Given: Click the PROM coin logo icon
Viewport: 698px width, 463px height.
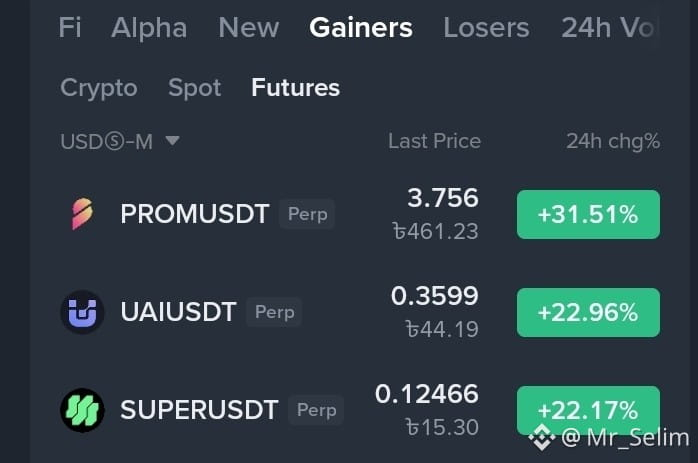Looking at the screenshot, I should 82,214.
